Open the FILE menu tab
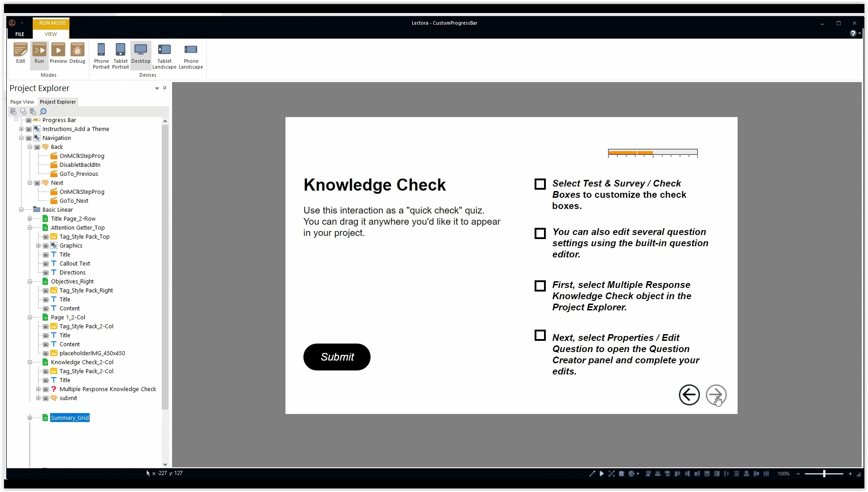The height and width of the screenshot is (492, 868). pyautogui.click(x=20, y=34)
